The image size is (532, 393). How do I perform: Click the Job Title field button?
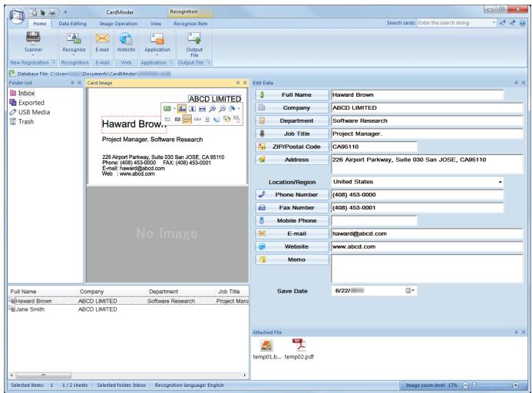[292, 134]
